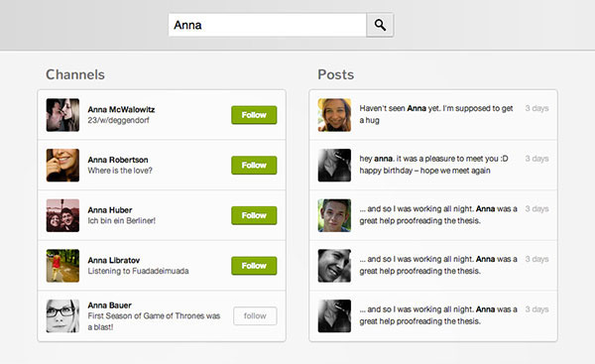Follow Anna McWalowitz channel
Screen dimensions: 595x364
click(x=254, y=115)
